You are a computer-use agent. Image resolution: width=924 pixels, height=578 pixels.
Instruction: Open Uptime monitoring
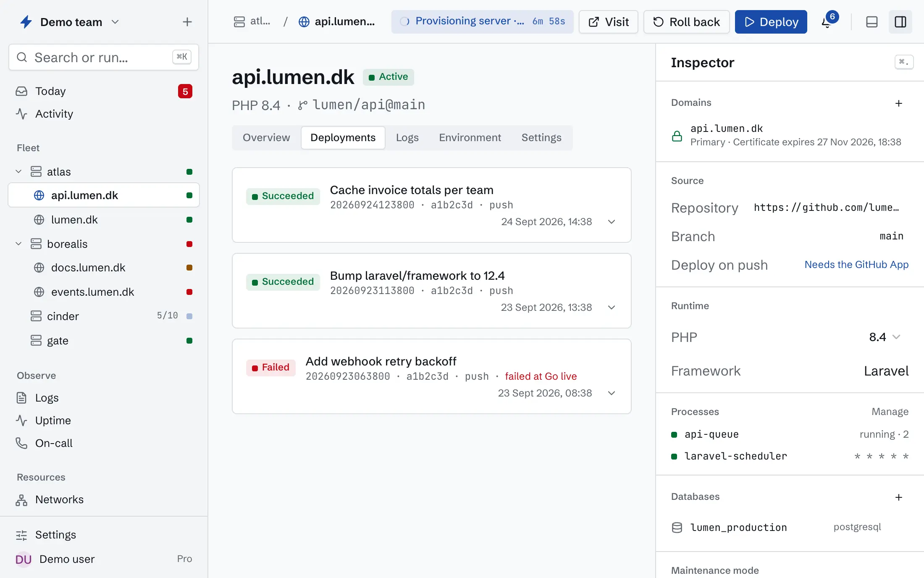point(104,420)
